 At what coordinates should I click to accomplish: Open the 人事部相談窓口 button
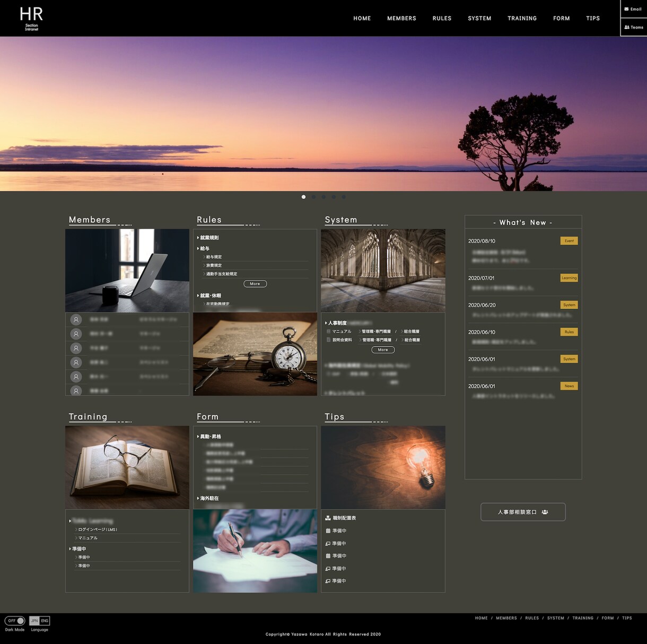523,512
